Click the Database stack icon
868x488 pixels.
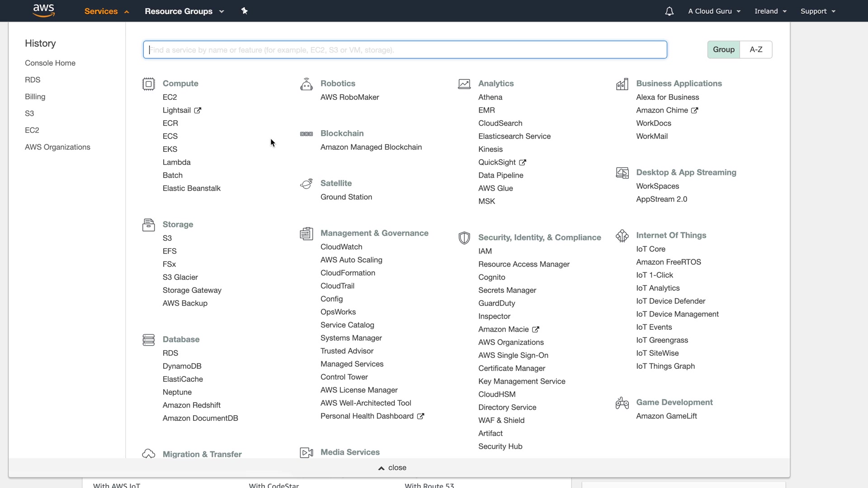click(x=148, y=340)
